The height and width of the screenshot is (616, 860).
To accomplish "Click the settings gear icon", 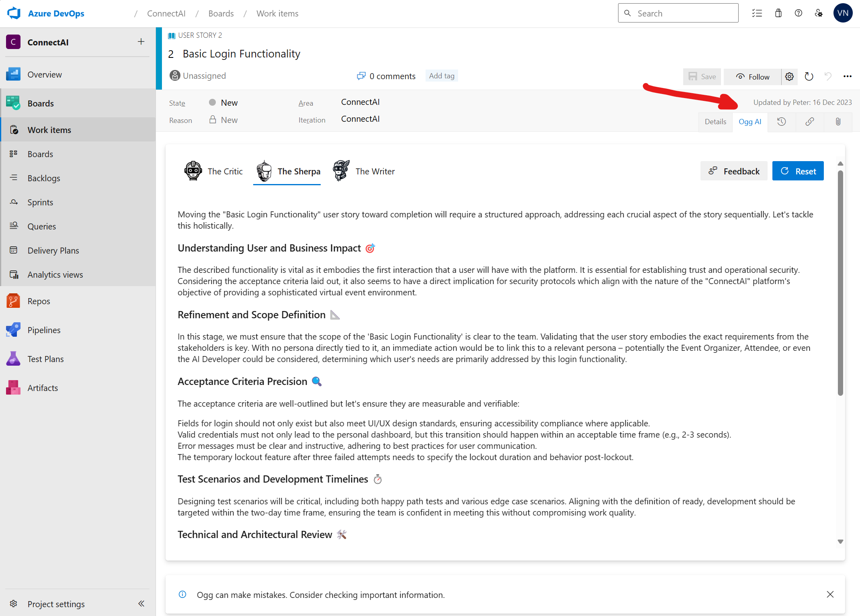I will coord(789,75).
